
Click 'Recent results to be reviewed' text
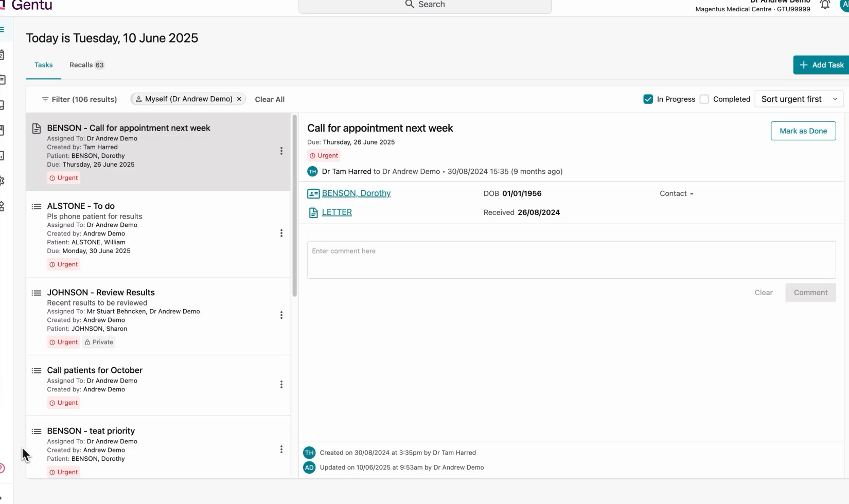coord(97,303)
